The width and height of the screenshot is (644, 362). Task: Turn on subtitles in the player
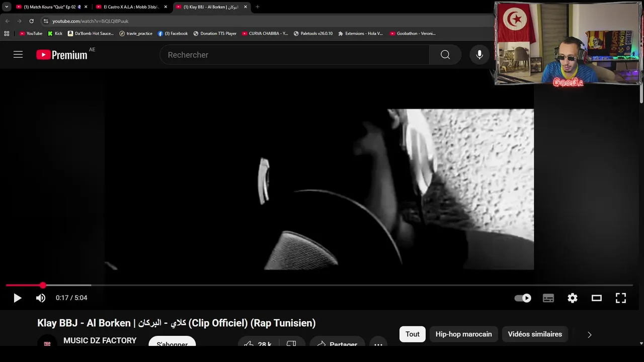(x=548, y=298)
